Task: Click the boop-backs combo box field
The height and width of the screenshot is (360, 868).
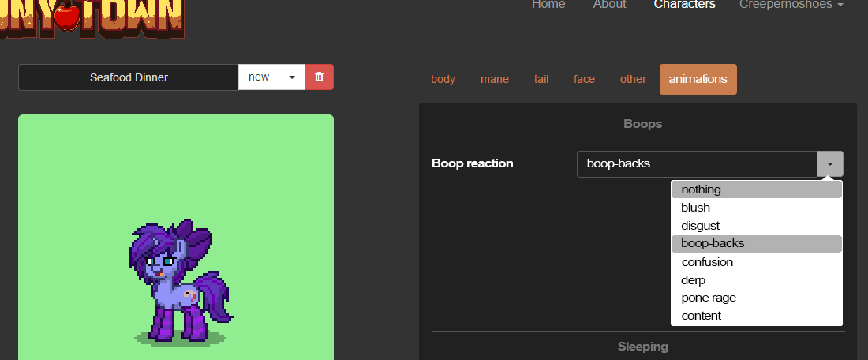Action: click(x=697, y=164)
